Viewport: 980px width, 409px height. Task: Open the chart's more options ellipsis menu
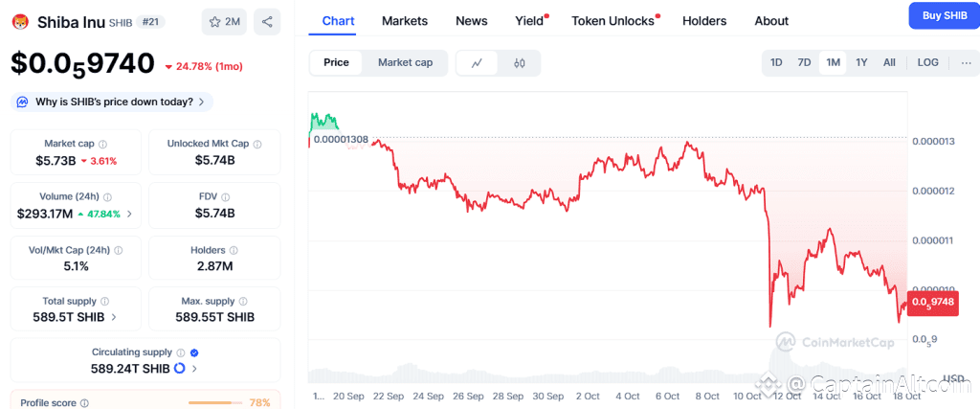966,62
